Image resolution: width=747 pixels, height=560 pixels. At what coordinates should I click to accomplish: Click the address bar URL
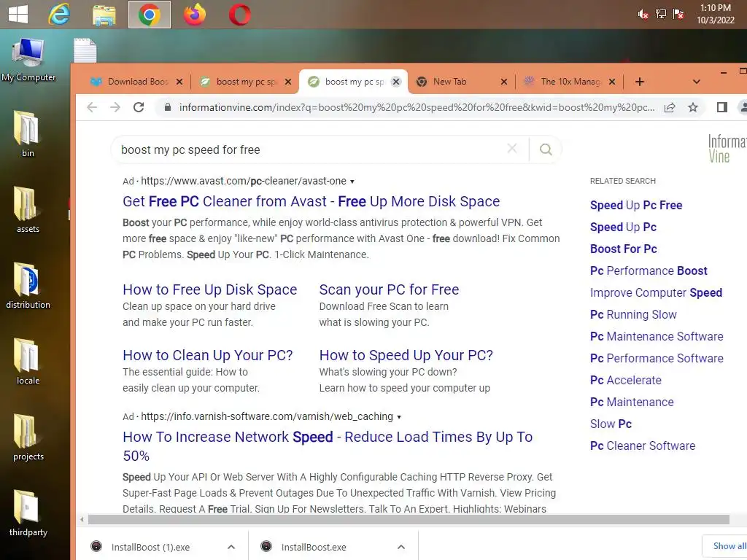pos(417,108)
